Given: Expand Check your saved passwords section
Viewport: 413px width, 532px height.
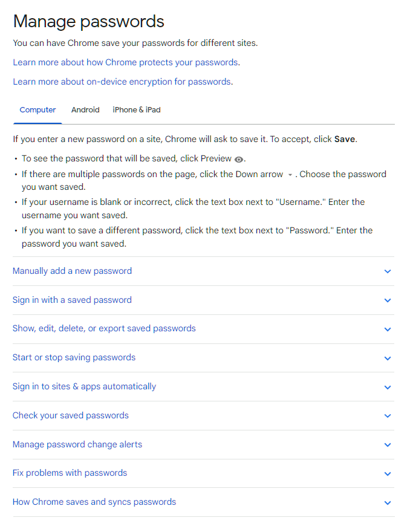Looking at the screenshot, I should 70,415.
